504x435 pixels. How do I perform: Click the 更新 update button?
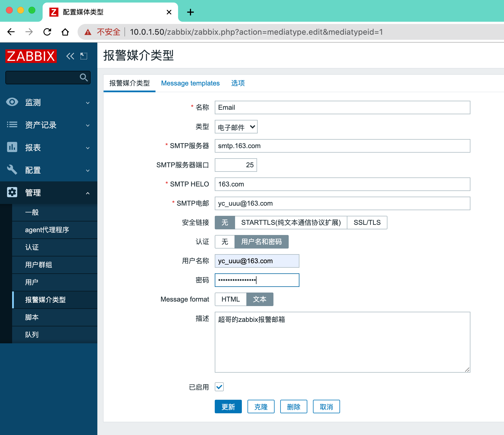coord(228,407)
